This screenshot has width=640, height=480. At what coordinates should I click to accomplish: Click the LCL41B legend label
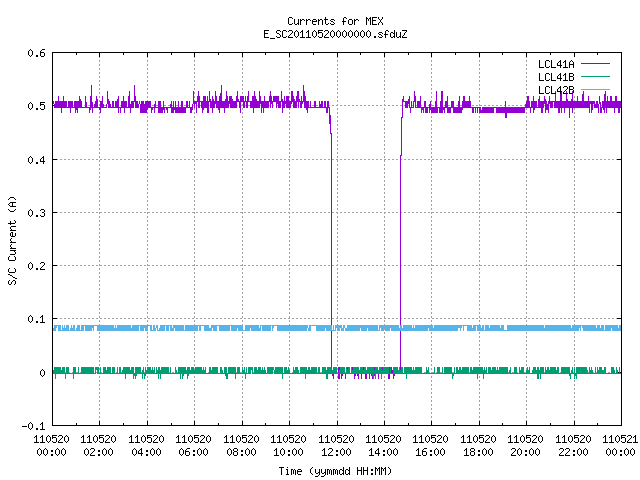tap(556, 77)
